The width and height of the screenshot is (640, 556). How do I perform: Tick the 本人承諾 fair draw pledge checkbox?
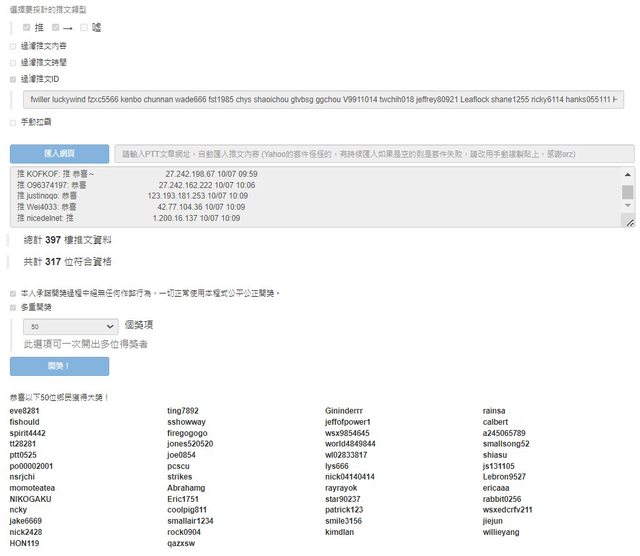[x=13, y=293]
